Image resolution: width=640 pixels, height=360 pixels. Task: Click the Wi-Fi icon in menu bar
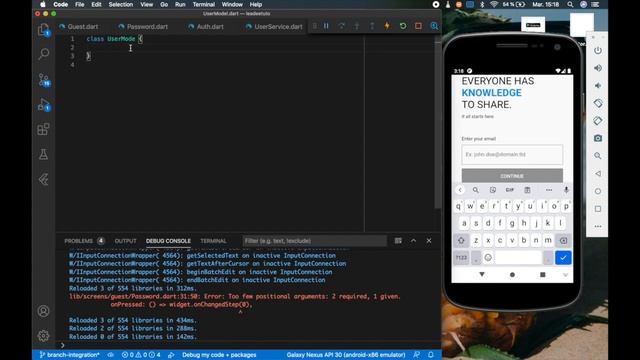click(x=494, y=4)
